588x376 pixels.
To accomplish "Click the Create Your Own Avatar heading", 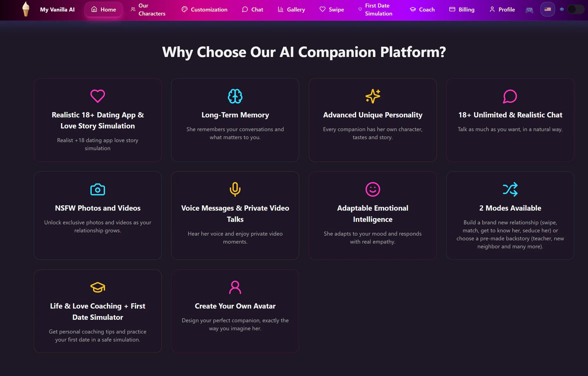I will coord(235,306).
